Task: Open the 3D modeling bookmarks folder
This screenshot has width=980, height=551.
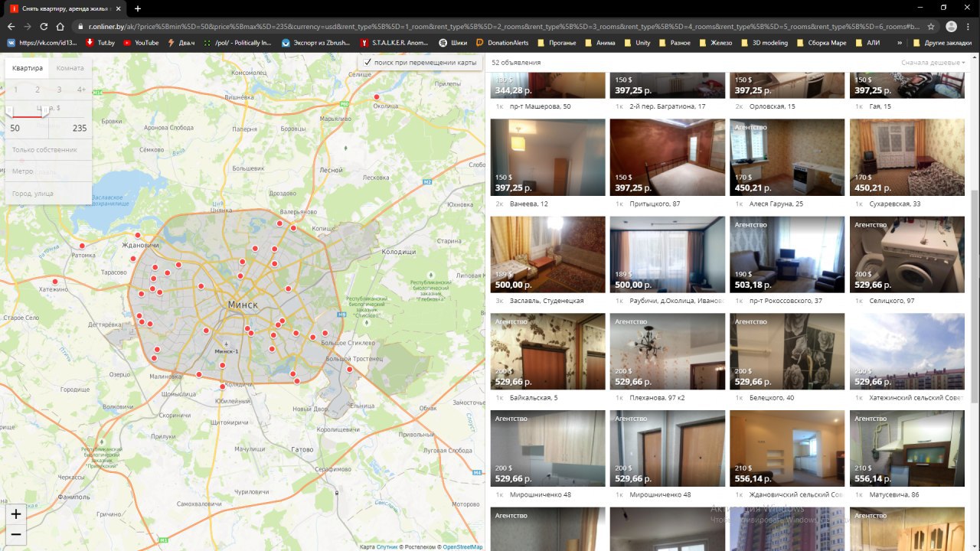Action: coord(764,43)
